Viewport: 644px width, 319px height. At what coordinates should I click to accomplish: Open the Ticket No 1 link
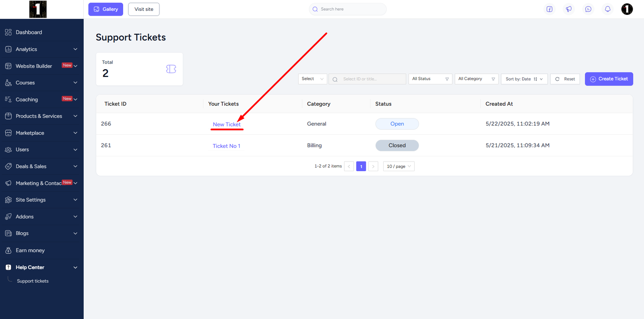coord(226,146)
